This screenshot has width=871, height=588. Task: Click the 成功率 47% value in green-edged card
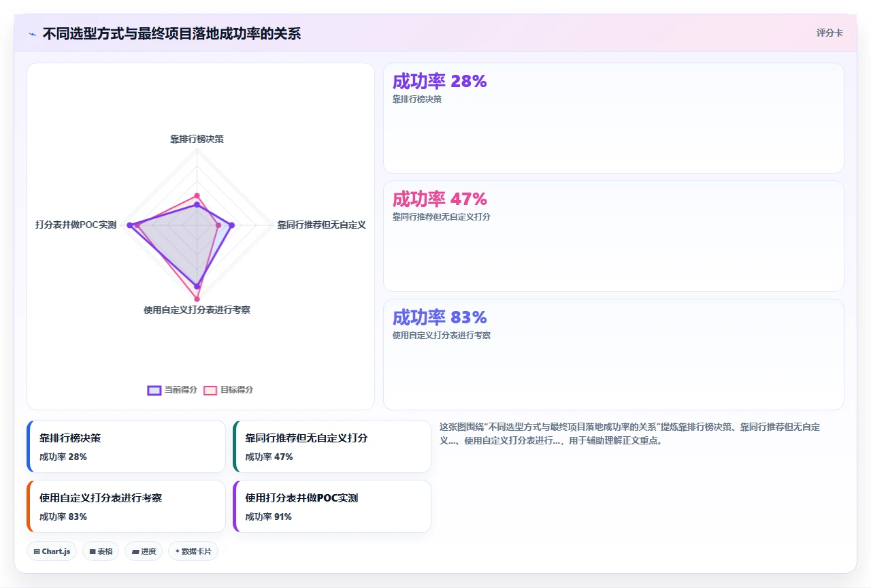pos(269,457)
